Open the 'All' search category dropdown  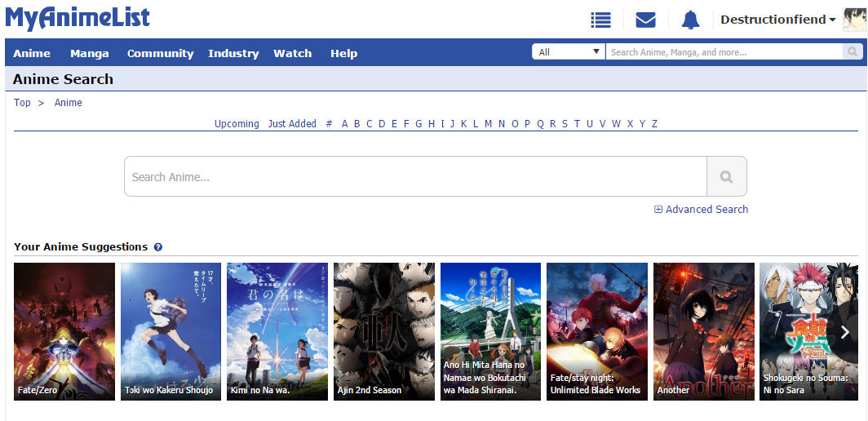click(569, 52)
